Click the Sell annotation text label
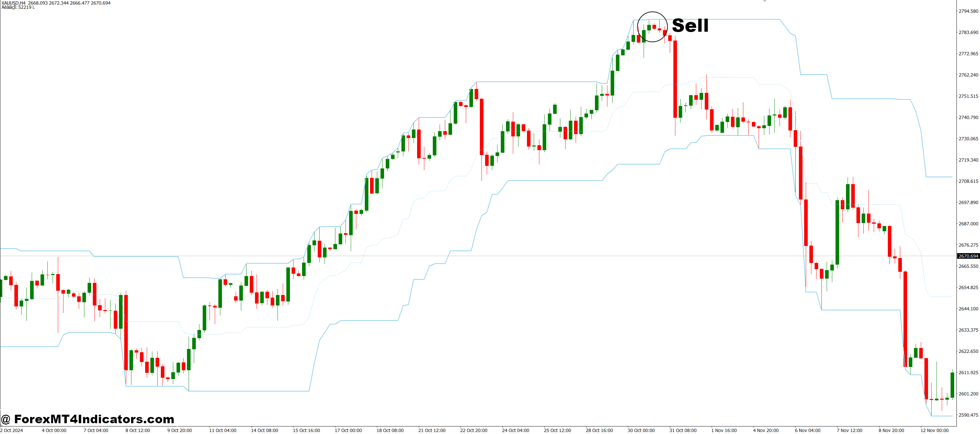 coord(690,26)
